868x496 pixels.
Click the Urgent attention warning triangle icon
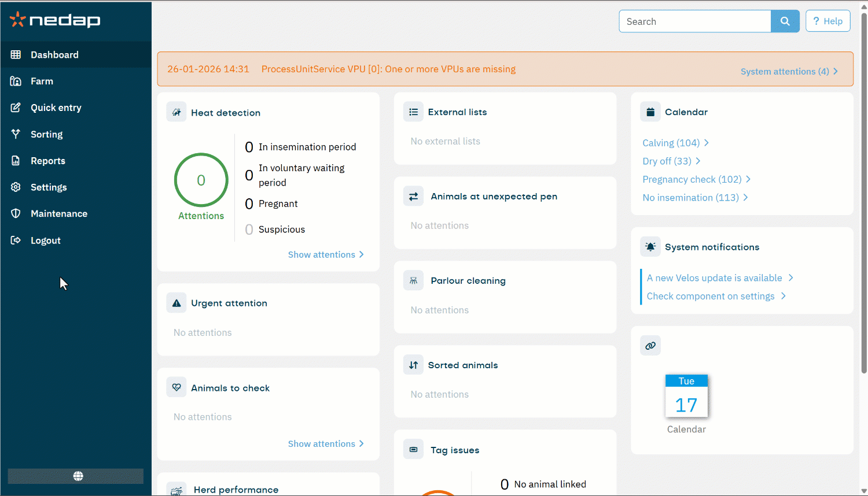pos(176,303)
